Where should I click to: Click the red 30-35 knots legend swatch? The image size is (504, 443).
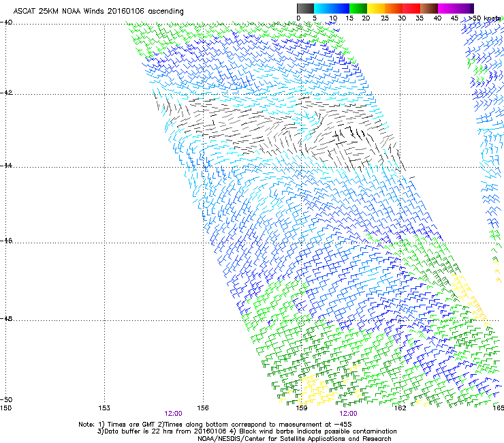(x=411, y=8)
